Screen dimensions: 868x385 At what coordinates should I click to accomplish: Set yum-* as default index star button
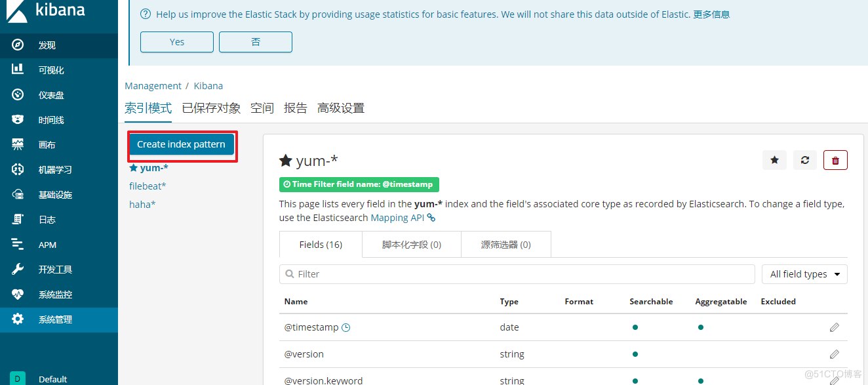pyautogui.click(x=774, y=160)
